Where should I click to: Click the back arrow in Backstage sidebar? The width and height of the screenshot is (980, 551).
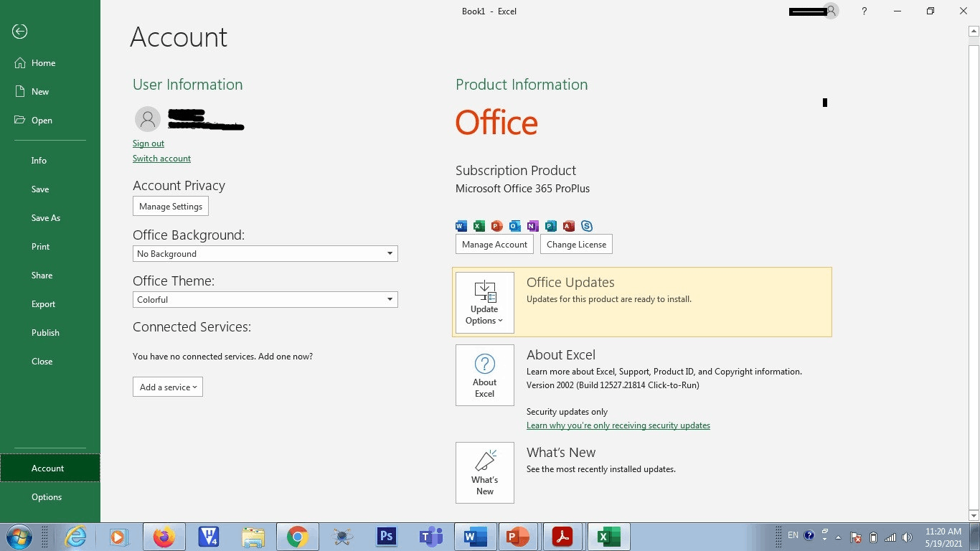click(20, 32)
